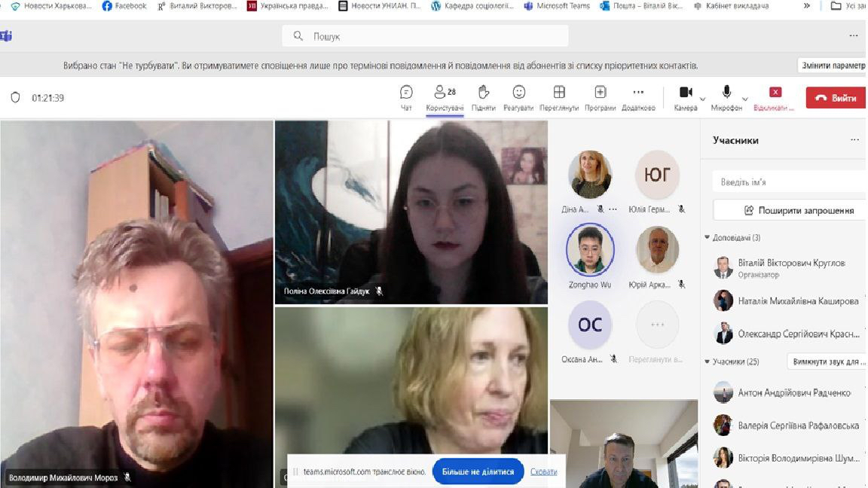Select Антон Андрійович Радченко in list
The width and height of the screenshot is (868, 488).
[x=785, y=392]
